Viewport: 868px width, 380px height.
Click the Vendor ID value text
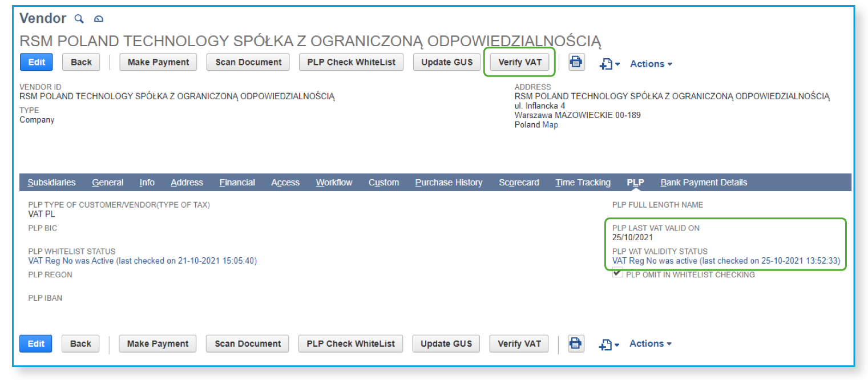pos(177,96)
